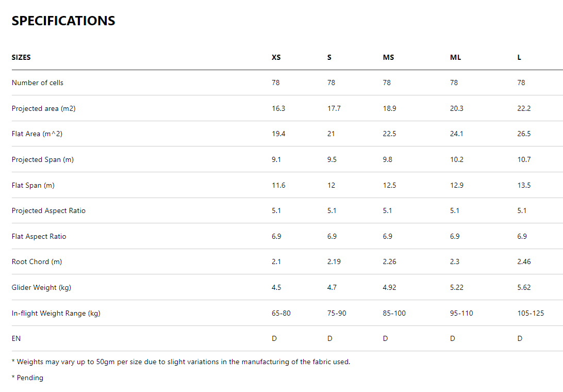Click the SIZES header label
The width and height of the screenshot is (563, 392).
click(x=21, y=57)
